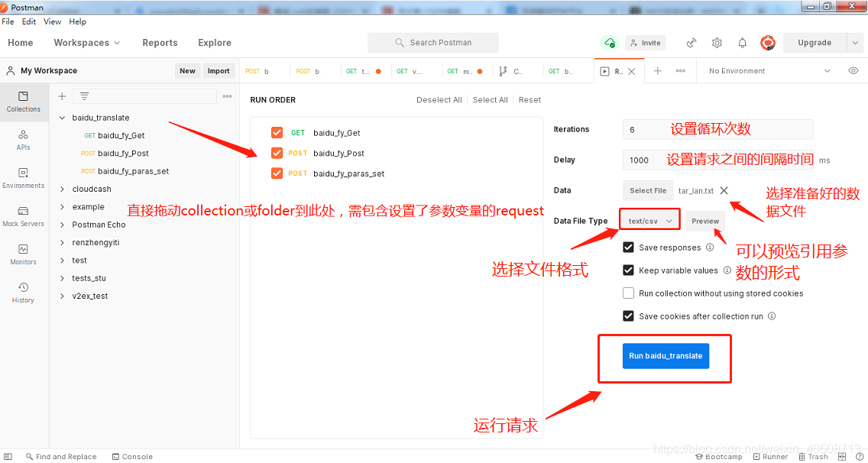Click the Delay input field

click(718, 160)
